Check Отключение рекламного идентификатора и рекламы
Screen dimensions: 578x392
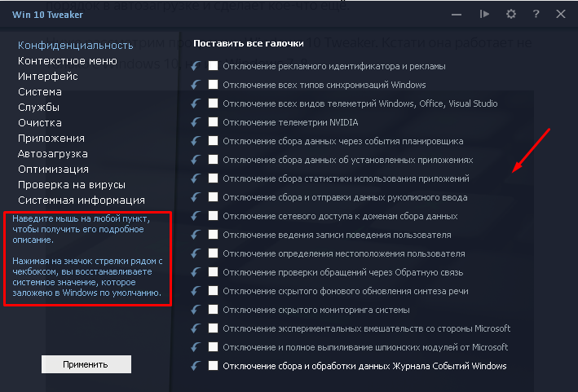click(213, 65)
